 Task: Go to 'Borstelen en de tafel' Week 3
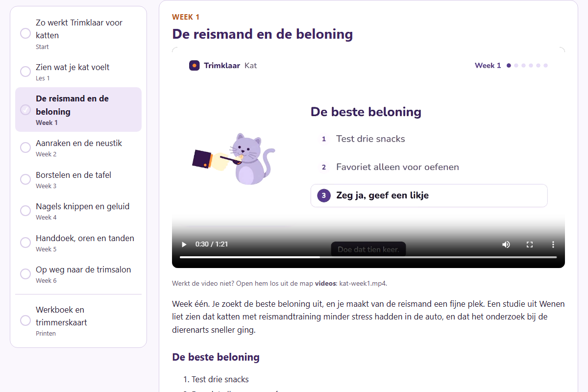[78, 179]
